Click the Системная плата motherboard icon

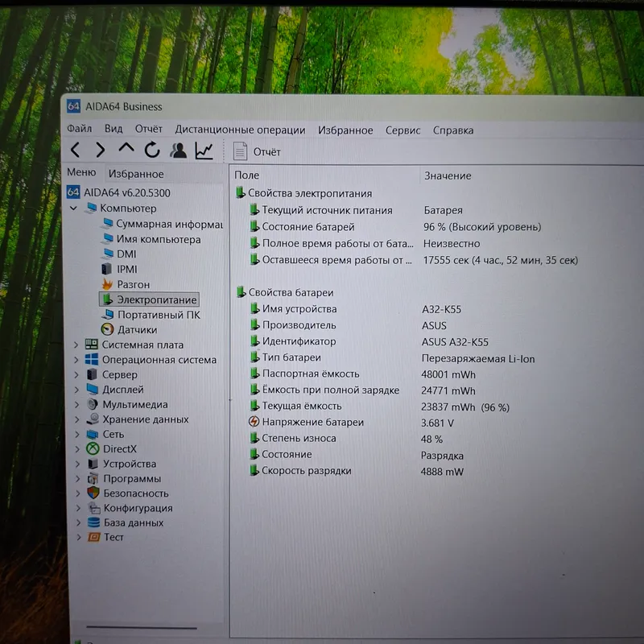(x=91, y=345)
